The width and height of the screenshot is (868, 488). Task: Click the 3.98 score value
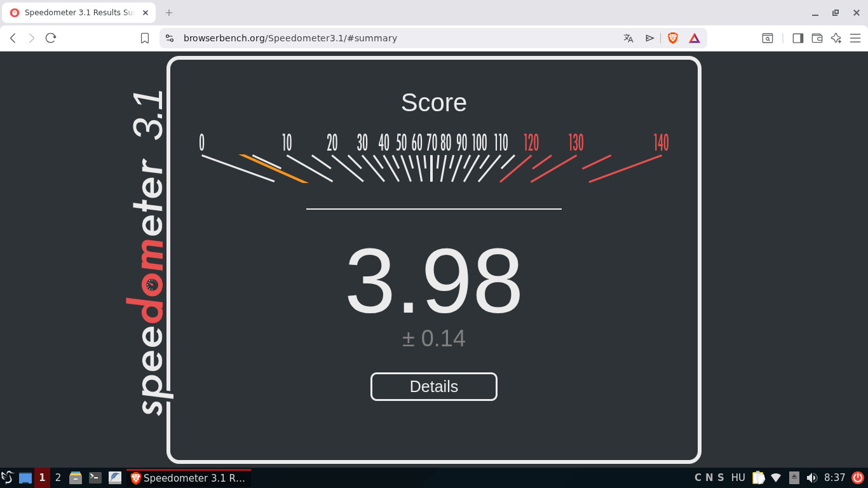coord(434,281)
